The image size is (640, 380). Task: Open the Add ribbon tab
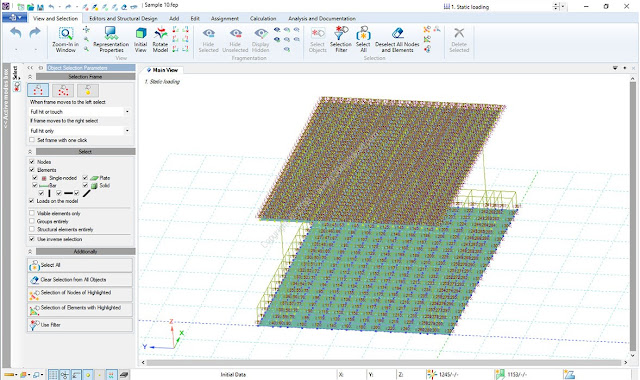click(174, 18)
